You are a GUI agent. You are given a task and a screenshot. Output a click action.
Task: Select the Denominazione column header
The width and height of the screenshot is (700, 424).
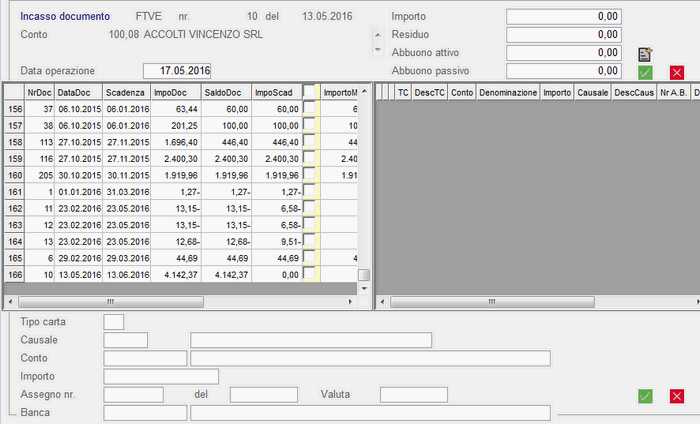coord(508,92)
